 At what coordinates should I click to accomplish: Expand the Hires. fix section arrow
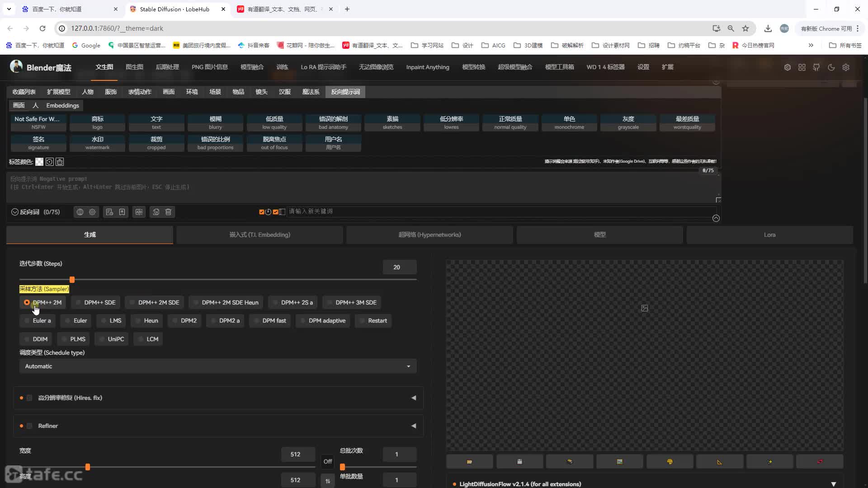(x=414, y=398)
